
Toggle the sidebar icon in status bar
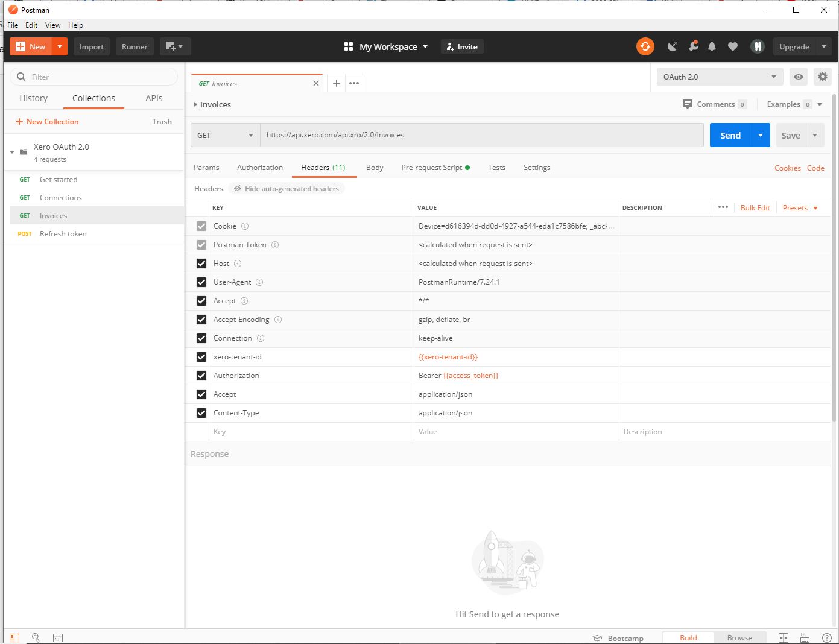coord(14,637)
